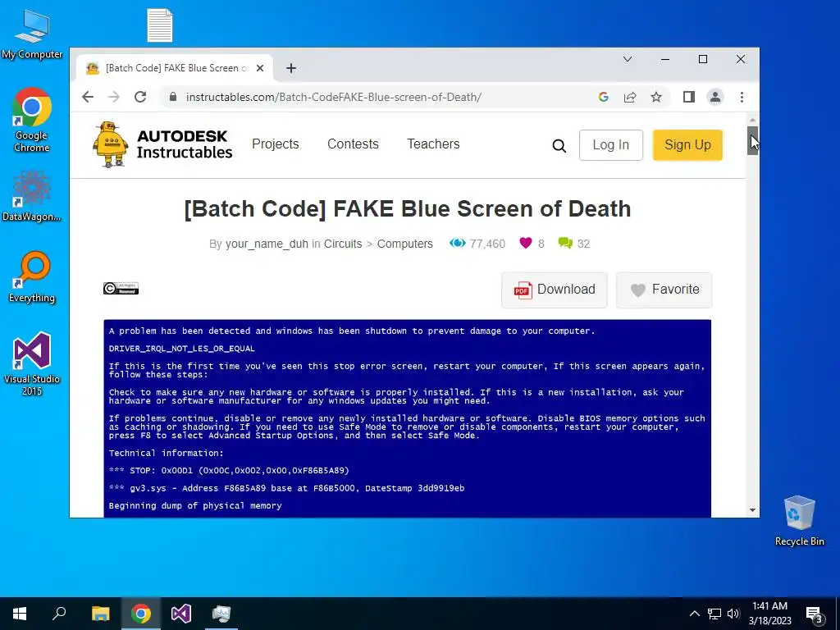Open the notification center icon

[x=815, y=614]
